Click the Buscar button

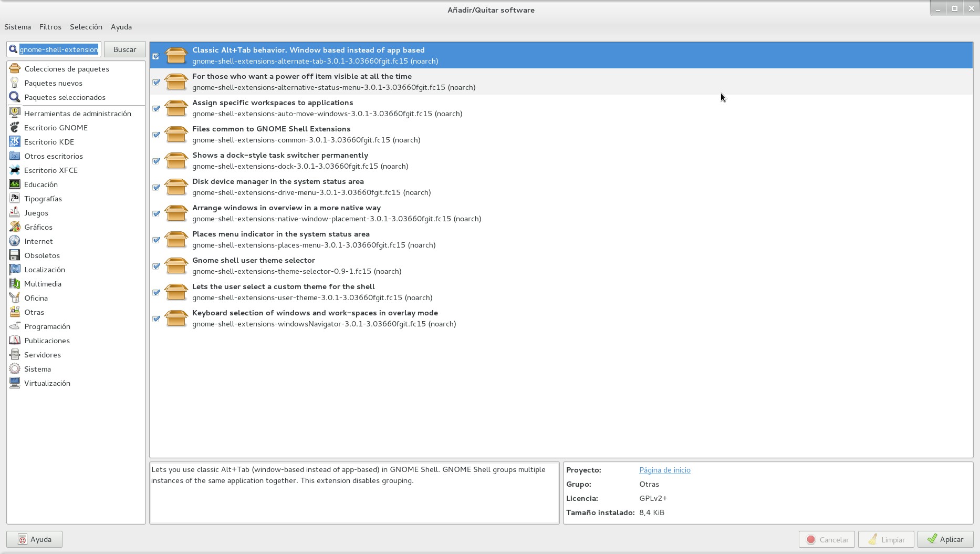(124, 49)
